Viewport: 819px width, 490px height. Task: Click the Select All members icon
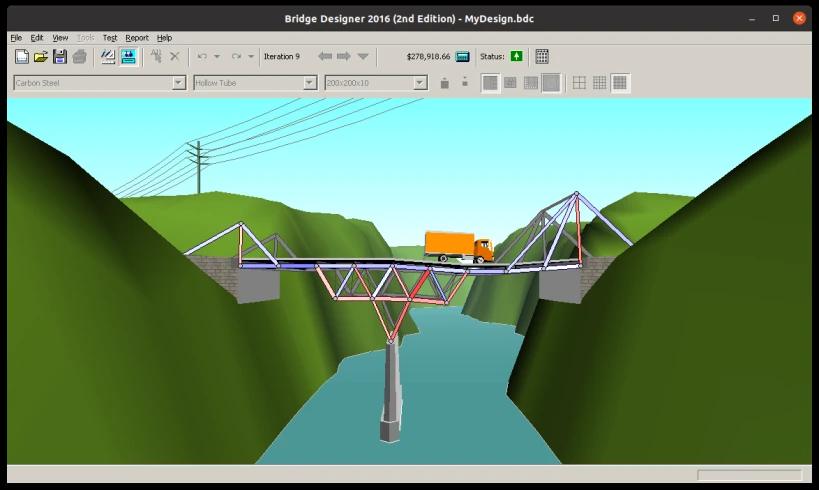(156, 56)
